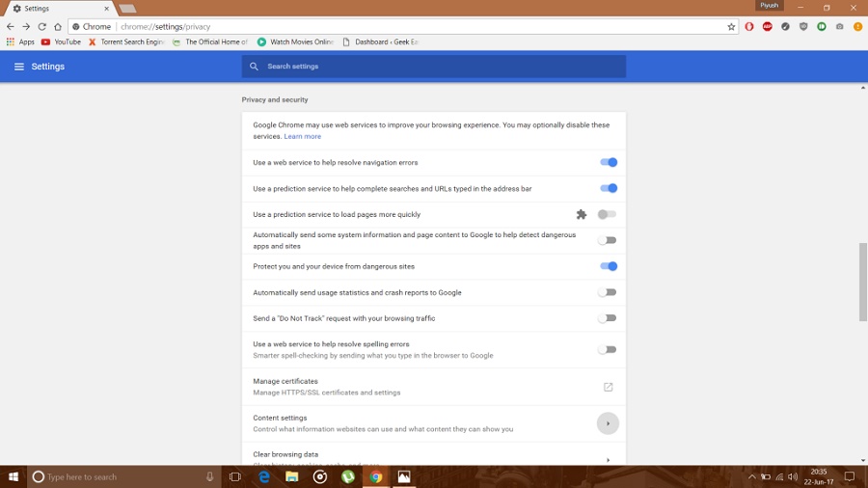Open the Photos app taskbar icon

coord(404,476)
